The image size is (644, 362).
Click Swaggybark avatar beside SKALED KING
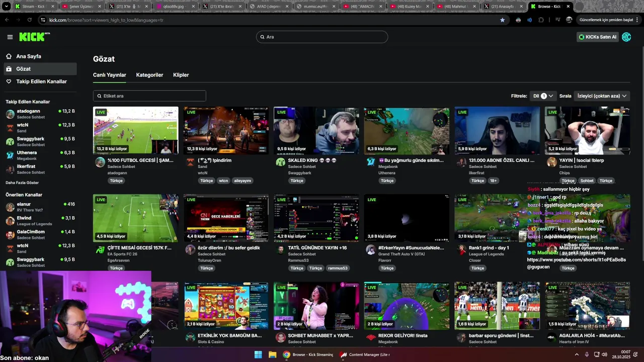click(x=281, y=162)
